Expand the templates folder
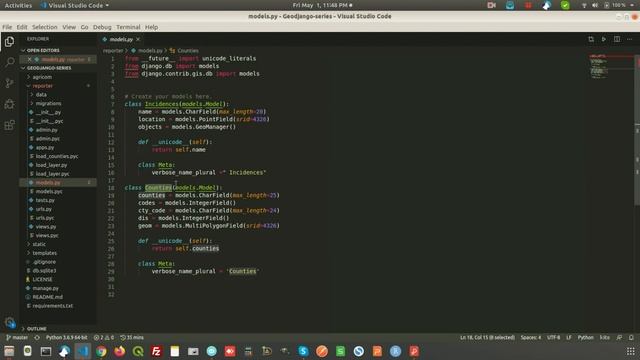Image resolution: width=640 pixels, height=360 pixels. (58, 253)
